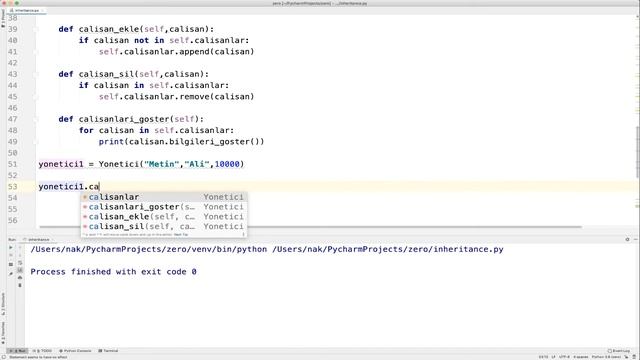Fold calisan_ekle method at line 39
Screen dimensions: 640x360
[x=36, y=29]
